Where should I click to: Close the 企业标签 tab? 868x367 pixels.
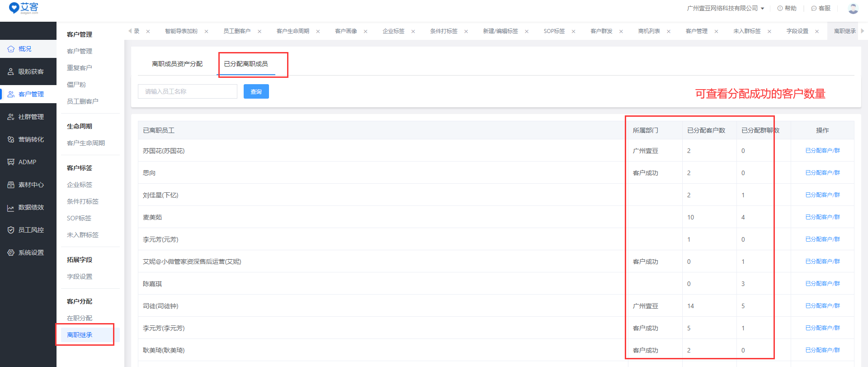coord(413,32)
